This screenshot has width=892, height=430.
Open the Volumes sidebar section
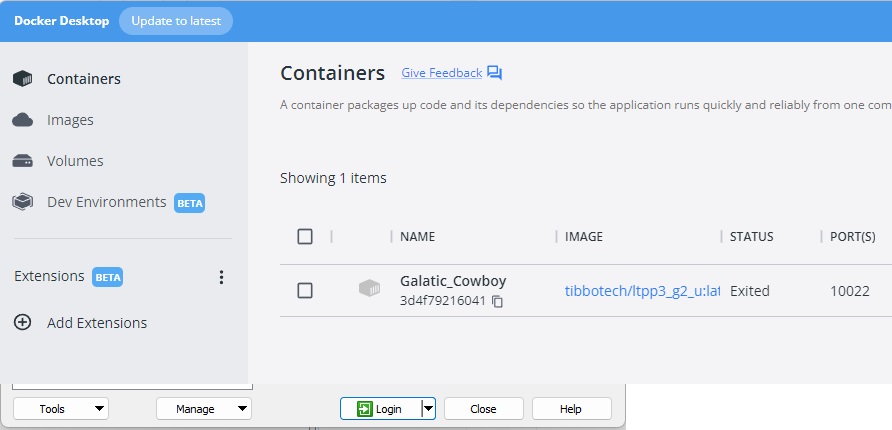click(x=75, y=161)
